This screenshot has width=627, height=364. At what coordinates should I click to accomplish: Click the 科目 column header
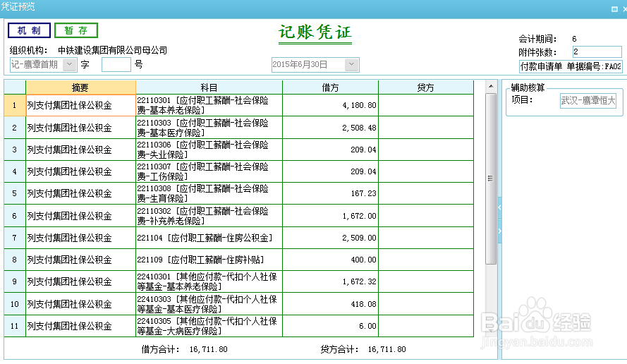tap(209, 87)
